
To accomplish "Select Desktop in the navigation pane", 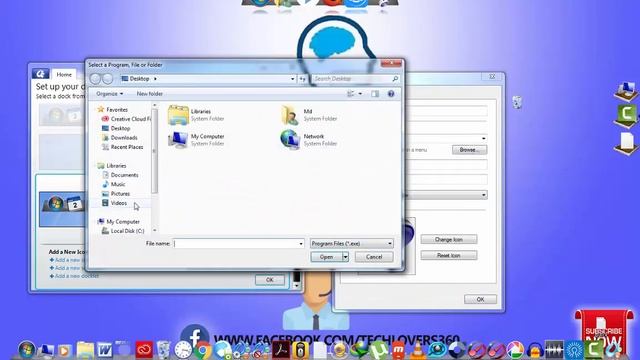I will (x=120, y=128).
